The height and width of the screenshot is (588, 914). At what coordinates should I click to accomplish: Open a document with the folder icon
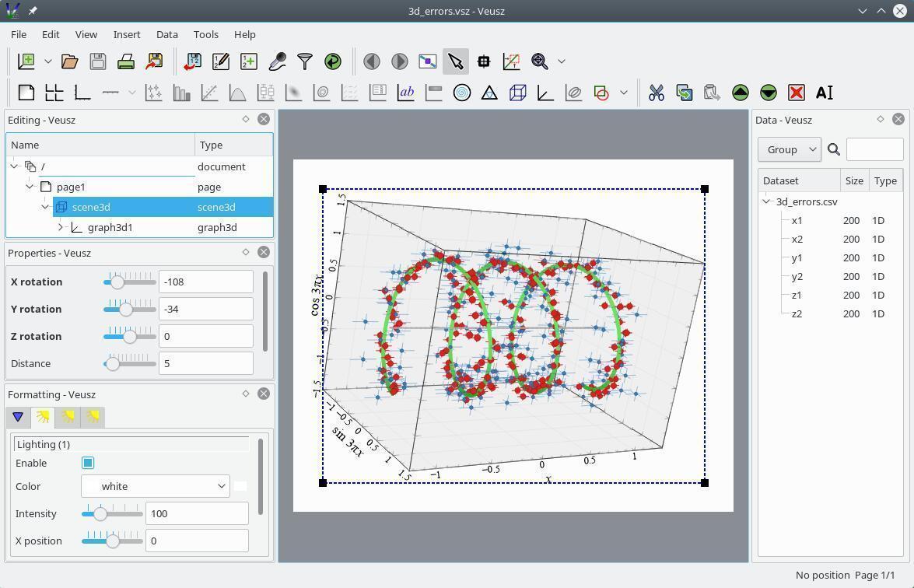click(70, 61)
